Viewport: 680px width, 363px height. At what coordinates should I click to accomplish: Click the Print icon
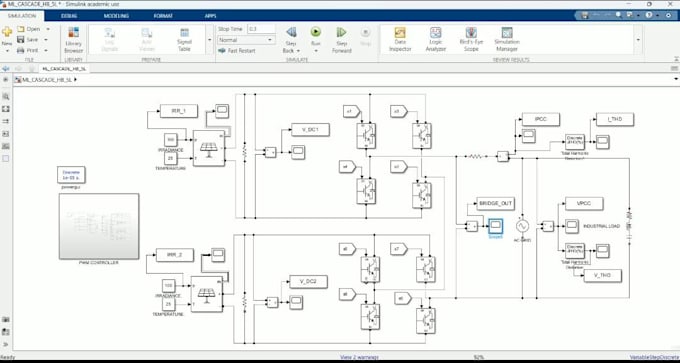coord(21,50)
